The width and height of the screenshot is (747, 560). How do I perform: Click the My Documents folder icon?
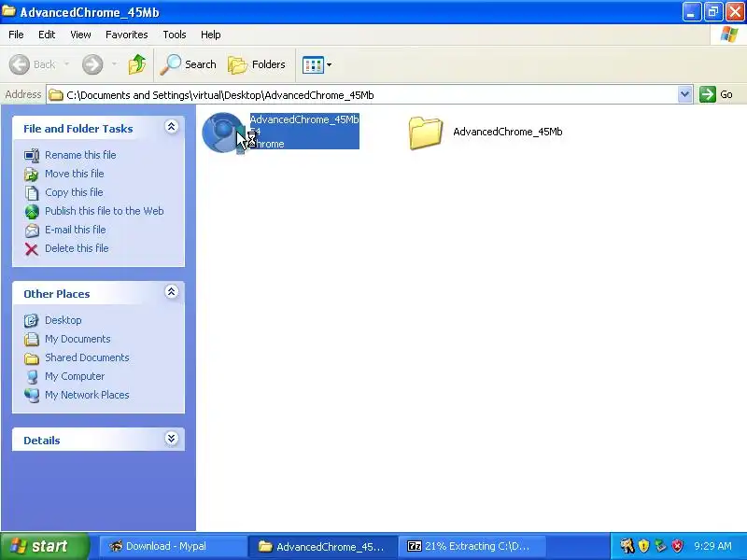click(32, 339)
